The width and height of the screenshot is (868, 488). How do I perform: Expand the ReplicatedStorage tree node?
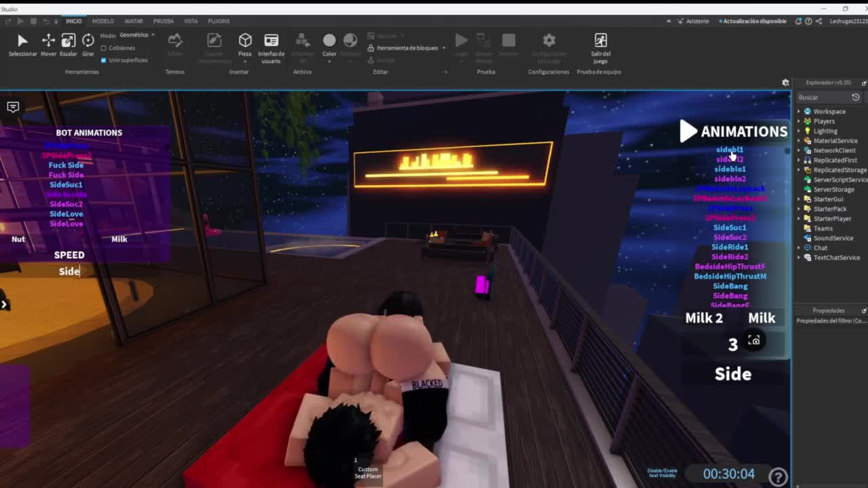(799, 170)
